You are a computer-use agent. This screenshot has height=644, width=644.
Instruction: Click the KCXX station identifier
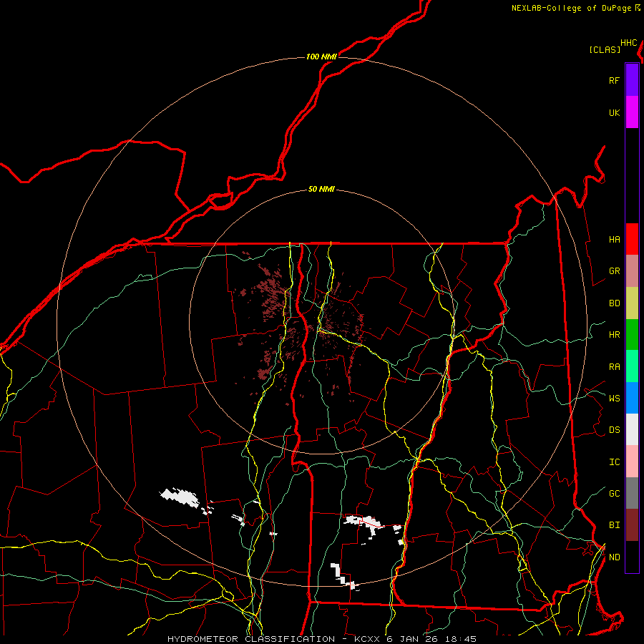(367, 639)
